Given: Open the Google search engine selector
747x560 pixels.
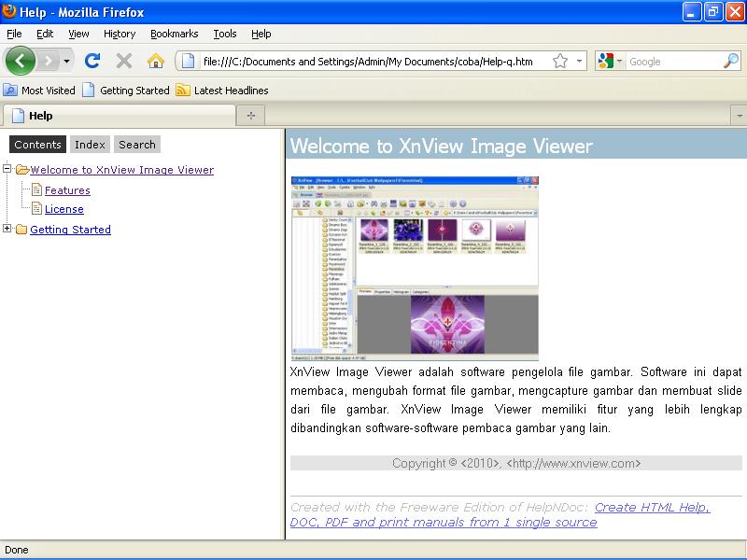Looking at the screenshot, I should point(611,61).
